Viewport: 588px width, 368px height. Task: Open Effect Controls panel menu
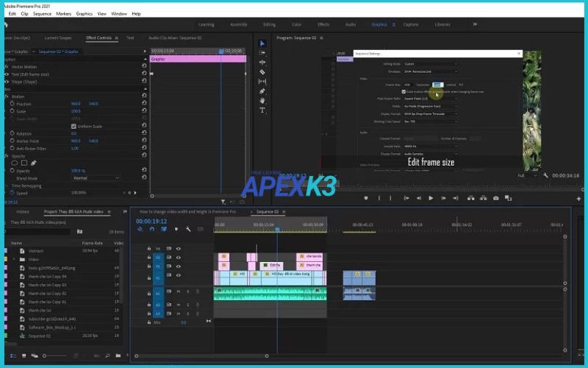click(116, 38)
